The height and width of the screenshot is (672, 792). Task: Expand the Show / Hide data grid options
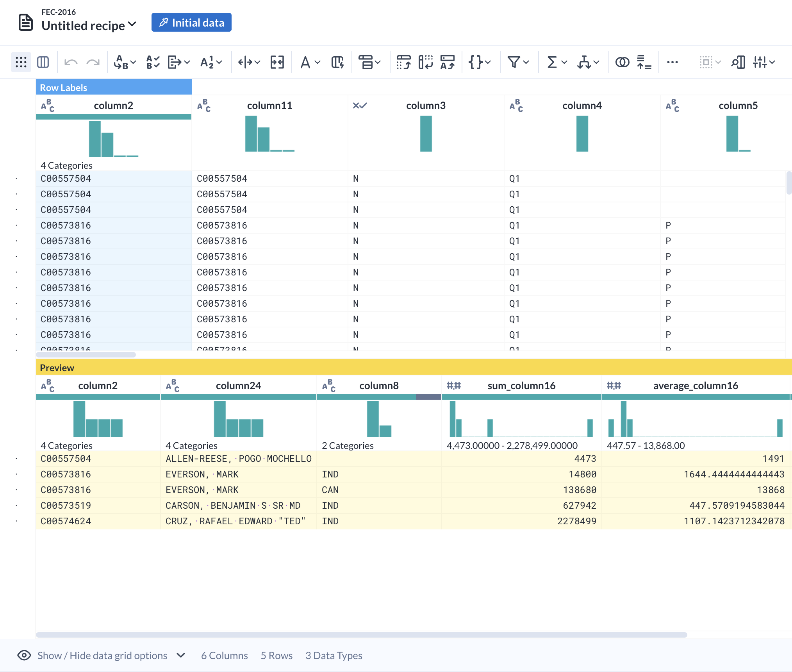[180, 656]
